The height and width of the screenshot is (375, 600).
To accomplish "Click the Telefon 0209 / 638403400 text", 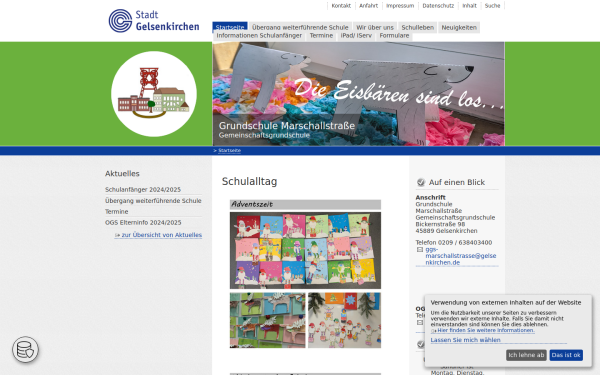I will pos(453,243).
